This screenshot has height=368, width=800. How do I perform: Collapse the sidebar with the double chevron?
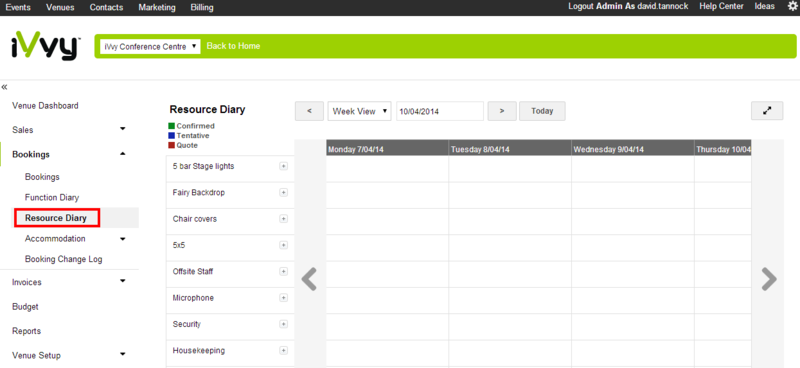click(x=5, y=87)
